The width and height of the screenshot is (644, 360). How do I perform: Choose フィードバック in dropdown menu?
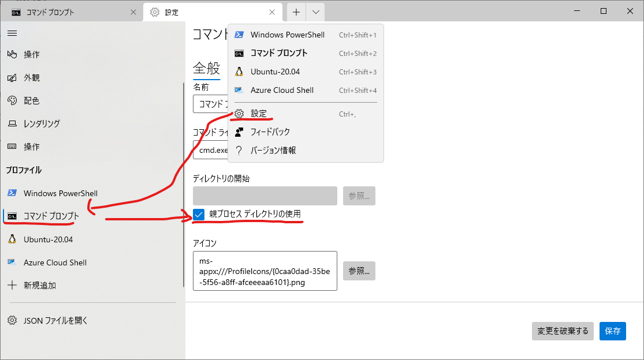306,132
